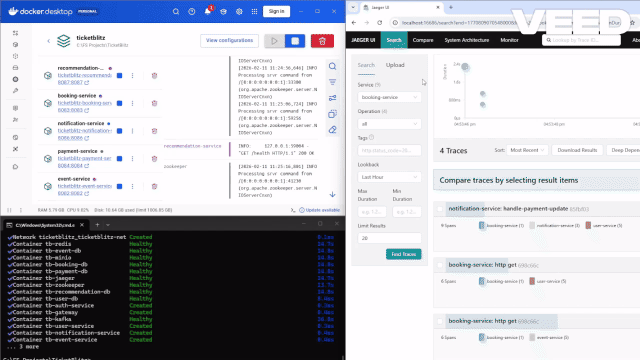640x360 pixels.
Task: Click the Update available link
Action: 319,210
